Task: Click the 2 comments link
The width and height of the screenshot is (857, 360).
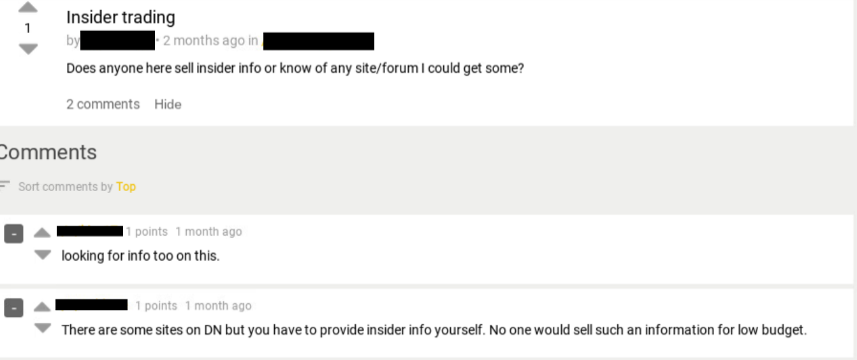Action: point(103,104)
